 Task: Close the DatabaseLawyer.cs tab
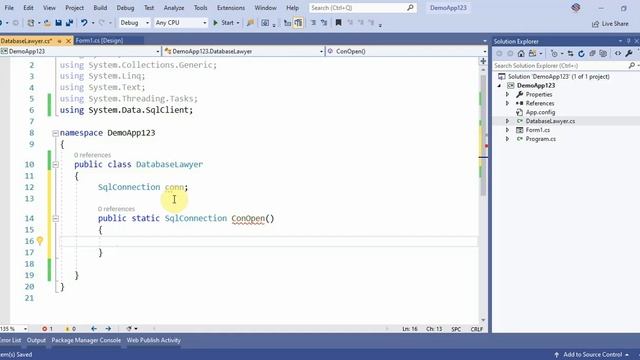pyautogui.click(x=68, y=41)
